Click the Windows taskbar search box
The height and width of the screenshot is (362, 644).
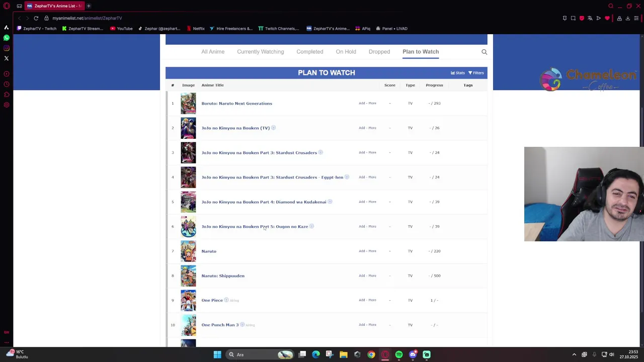[261, 354]
